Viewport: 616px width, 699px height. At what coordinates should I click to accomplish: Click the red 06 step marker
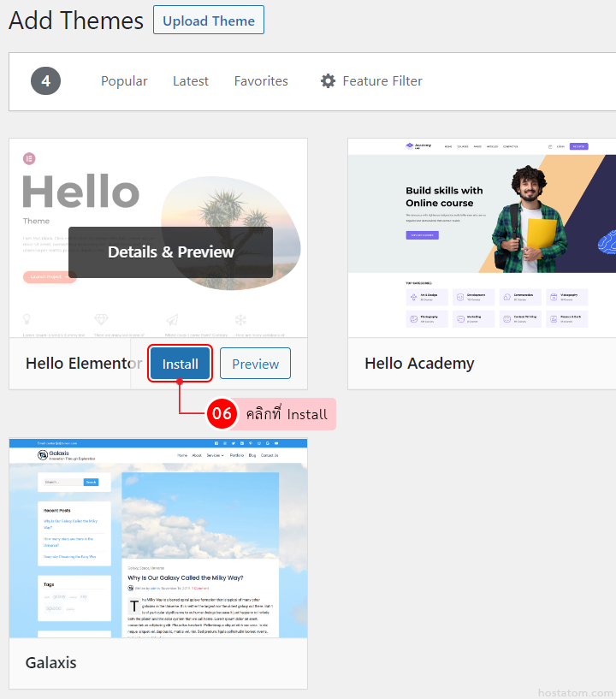pyautogui.click(x=222, y=414)
